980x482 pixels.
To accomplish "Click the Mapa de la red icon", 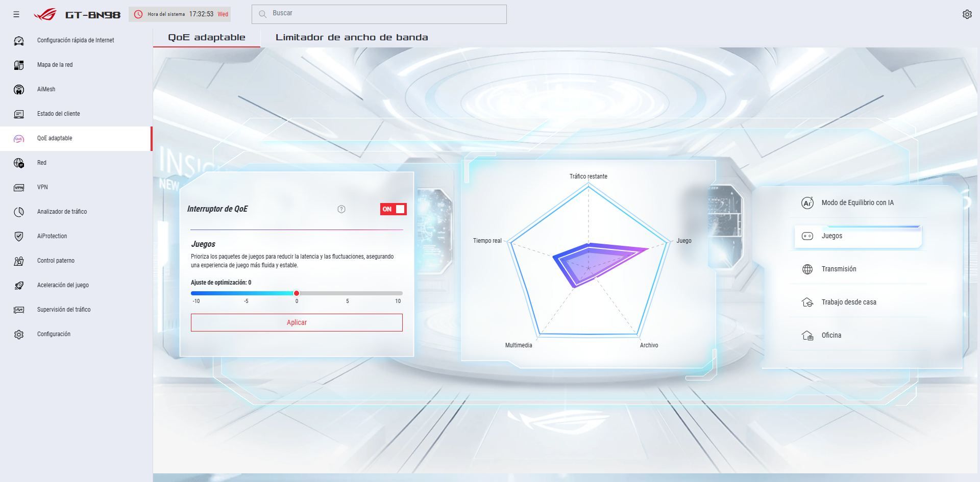I will (x=19, y=65).
